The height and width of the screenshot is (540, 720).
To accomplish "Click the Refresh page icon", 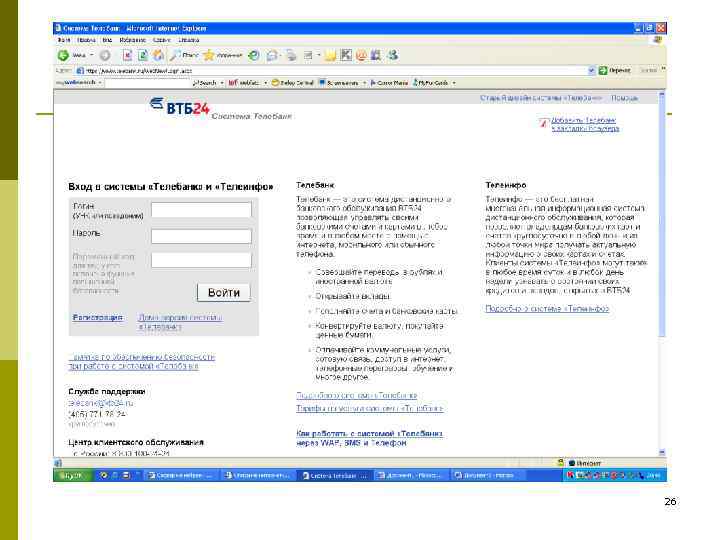I will 143,56.
